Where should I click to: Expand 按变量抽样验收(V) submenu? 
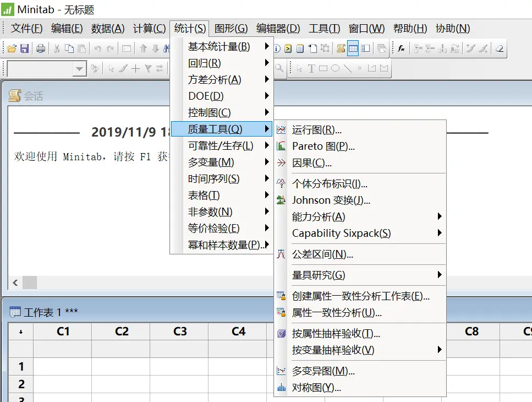coord(360,350)
